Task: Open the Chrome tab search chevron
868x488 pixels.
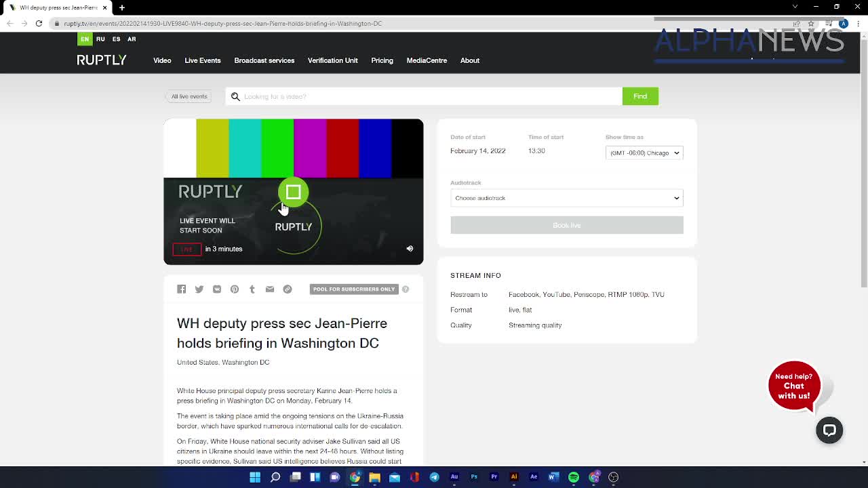Action: (795, 7)
